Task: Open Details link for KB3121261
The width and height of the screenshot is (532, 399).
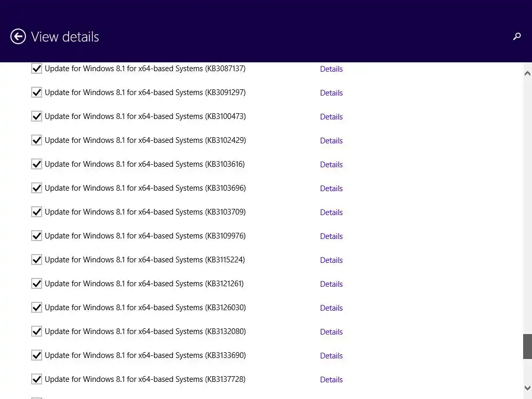Action: click(x=331, y=284)
